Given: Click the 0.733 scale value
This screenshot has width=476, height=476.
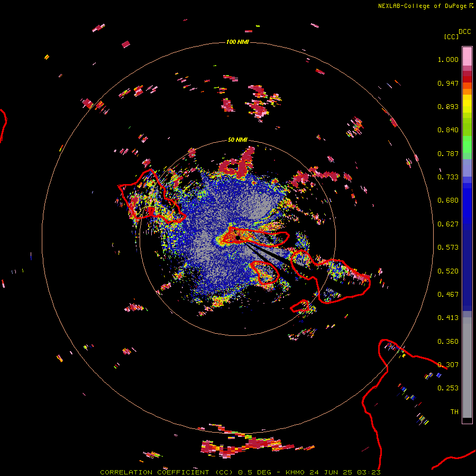Looking at the screenshot, I should [x=448, y=177].
